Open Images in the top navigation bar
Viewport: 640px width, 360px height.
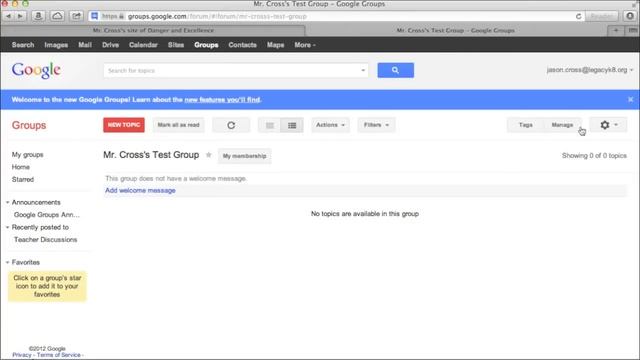(x=56, y=45)
